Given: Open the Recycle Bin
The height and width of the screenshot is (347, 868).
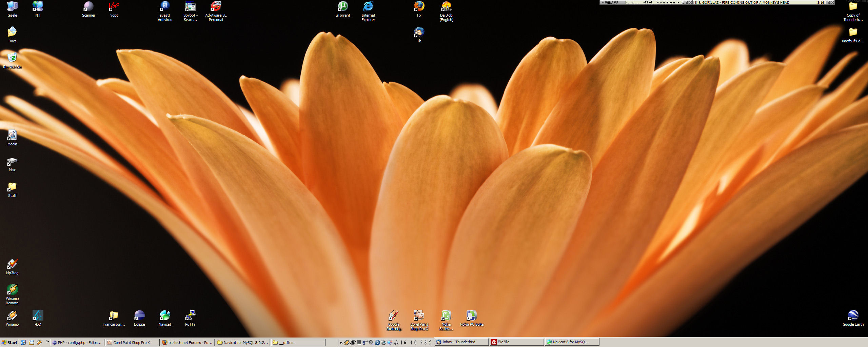Looking at the screenshot, I should click(x=12, y=61).
